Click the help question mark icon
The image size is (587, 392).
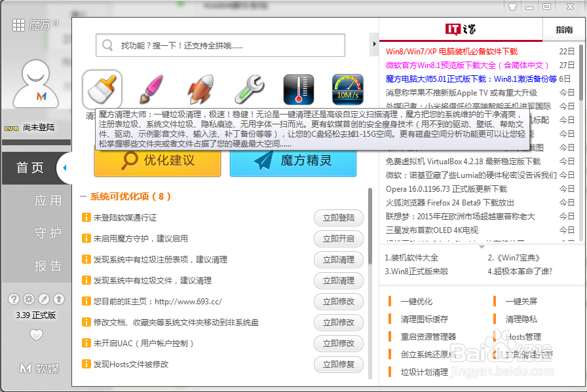pos(14,299)
